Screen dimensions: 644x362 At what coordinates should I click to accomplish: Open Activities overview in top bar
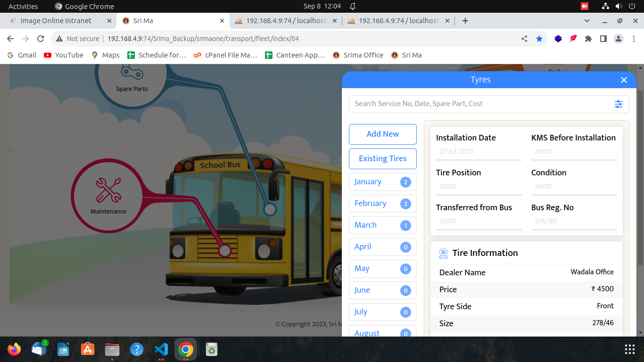click(23, 6)
